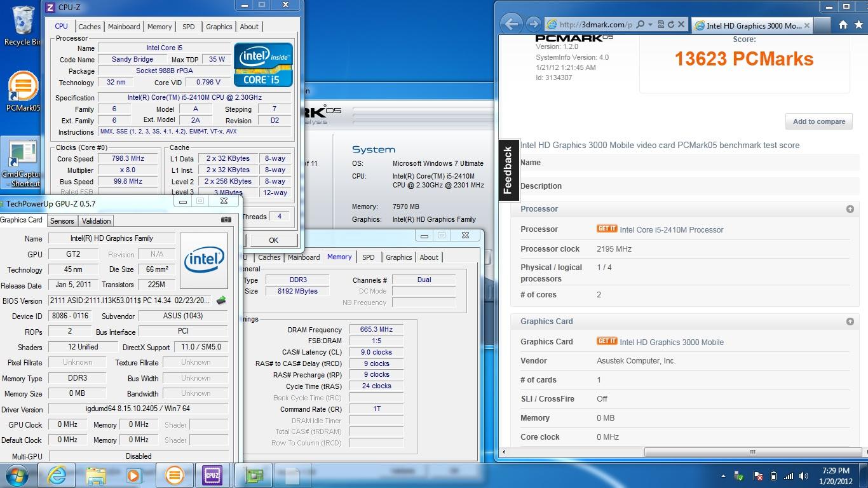Switch to the CPU tab in CPU-Z
This screenshot has width=868, height=488.
tap(61, 26)
